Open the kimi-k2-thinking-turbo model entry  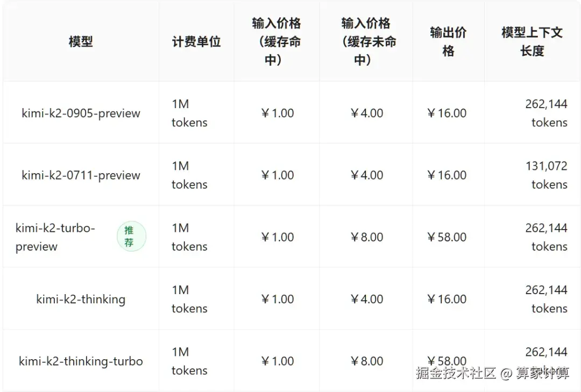click(81, 361)
